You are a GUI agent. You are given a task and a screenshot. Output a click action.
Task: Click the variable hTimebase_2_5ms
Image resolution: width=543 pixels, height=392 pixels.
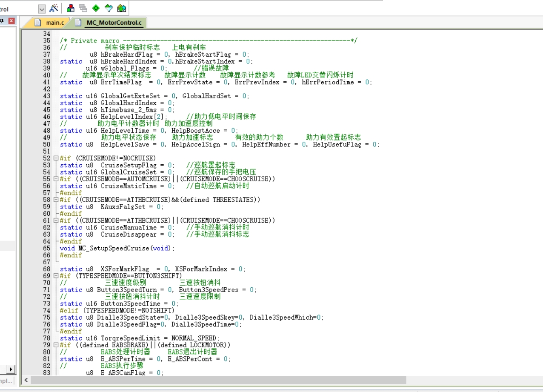(x=129, y=110)
